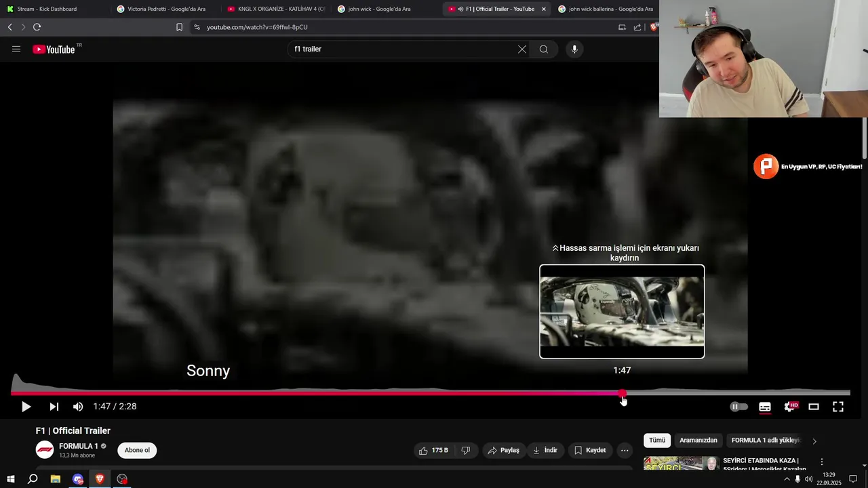Click the seek preview thumbnail

[x=622, y=311]
